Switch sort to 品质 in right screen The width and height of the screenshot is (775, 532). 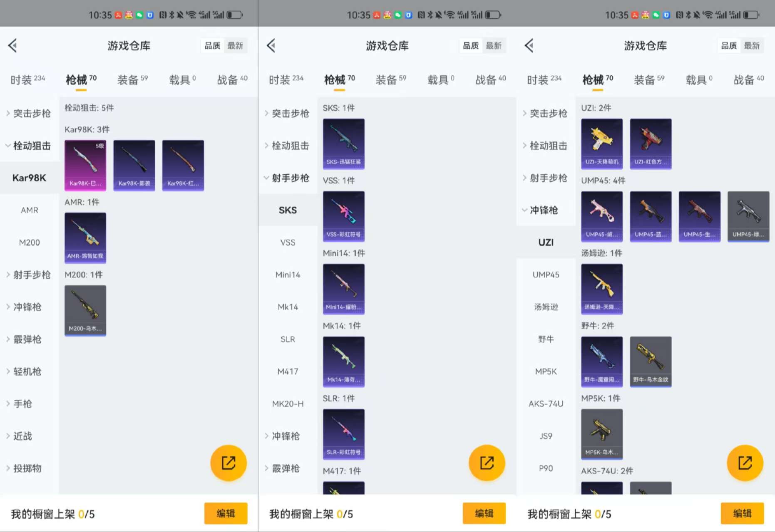(x=729, y=46)
